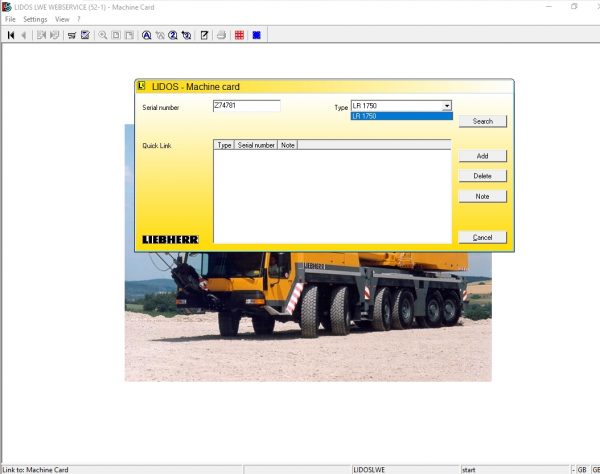
Task: Click the Serial number input field
Action: 246,106
